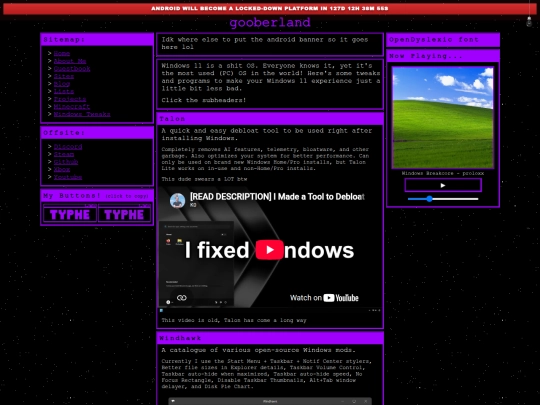Open the READ DESCRIPTION video title

277,197
